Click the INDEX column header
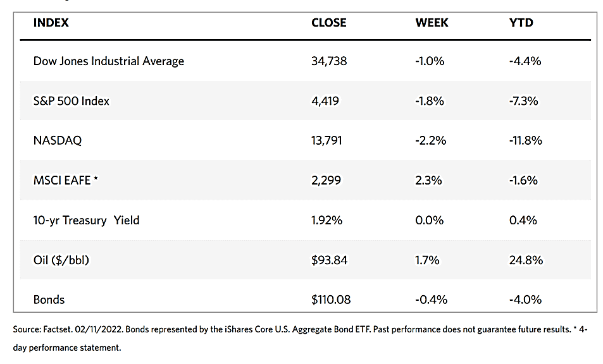The height and width of the screenshot is (364, 603). [51, 23]
